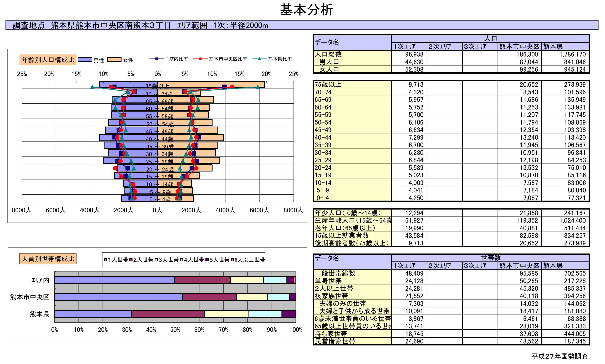Select the 夫婦のみの世帯 row label
Viewport: 605px width, 364px height.
[x=353, y=303]
